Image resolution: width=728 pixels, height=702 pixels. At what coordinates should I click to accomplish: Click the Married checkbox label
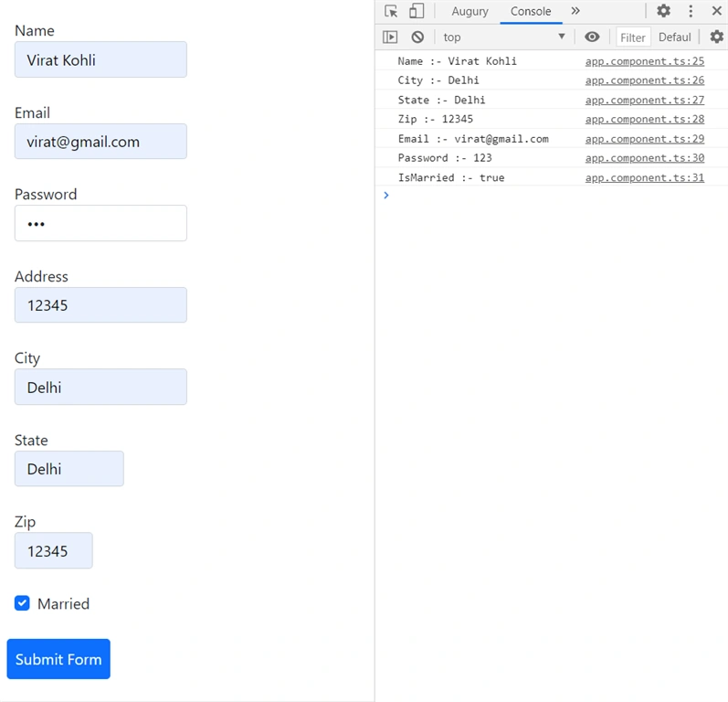pyautogui.click(x=63, y=603)
